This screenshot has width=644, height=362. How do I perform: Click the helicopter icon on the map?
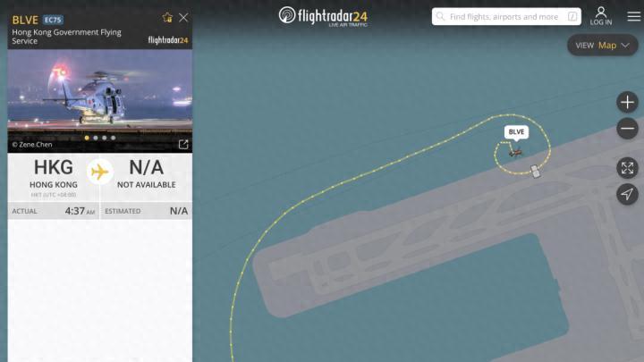coord(515,153)
